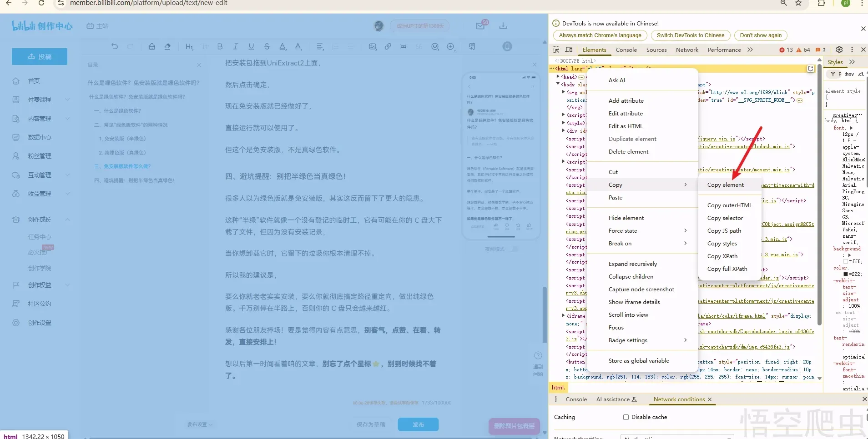Image resolution: width=868 pixels, height=439 pixels.
Task: Collapse the body element node
Action: click(558, 84)
